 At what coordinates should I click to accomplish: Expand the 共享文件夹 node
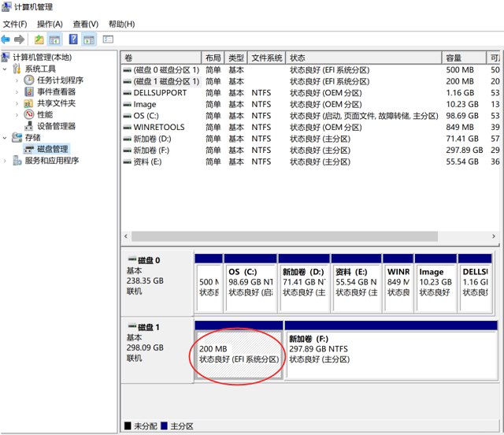click(17, 103)
